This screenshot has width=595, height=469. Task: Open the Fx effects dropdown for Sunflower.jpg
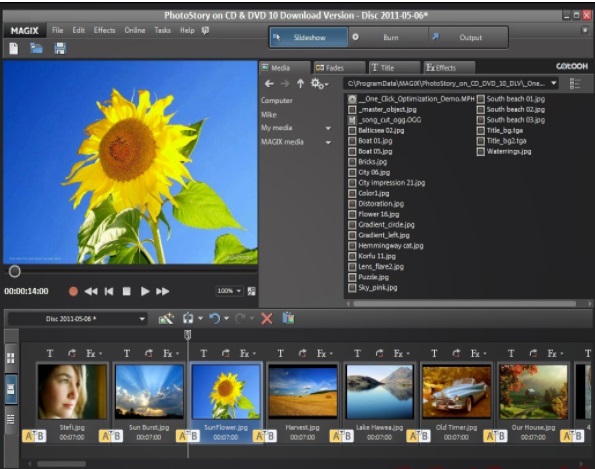[x=248, y=354]
